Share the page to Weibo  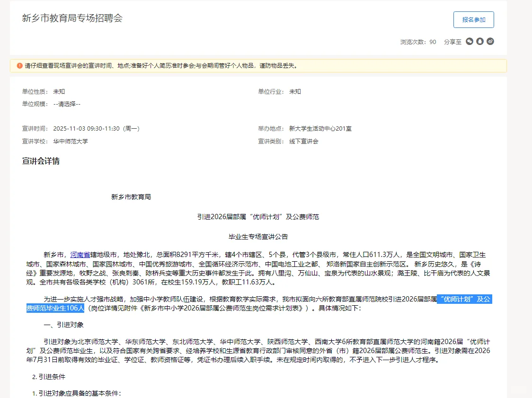(490, 41)
